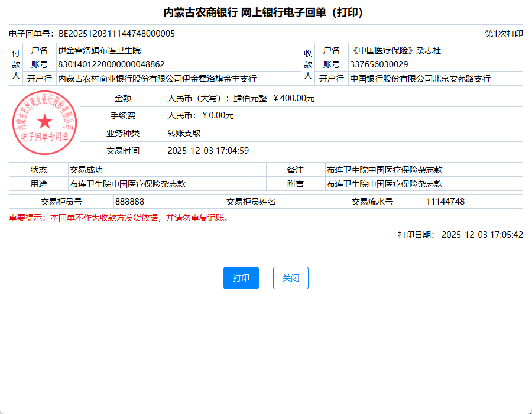Select payer name 伊金霍洛旗布连卫生院

(99, 50)
